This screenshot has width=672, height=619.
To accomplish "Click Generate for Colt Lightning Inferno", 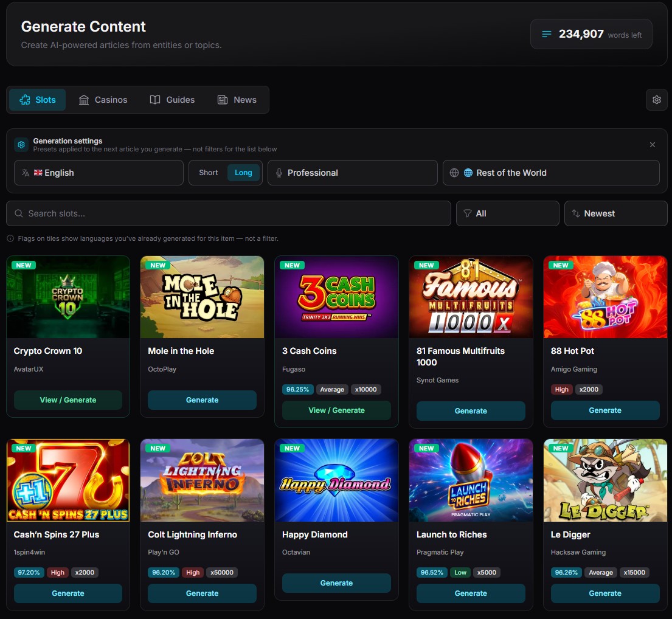I will (x=203, y=593).
